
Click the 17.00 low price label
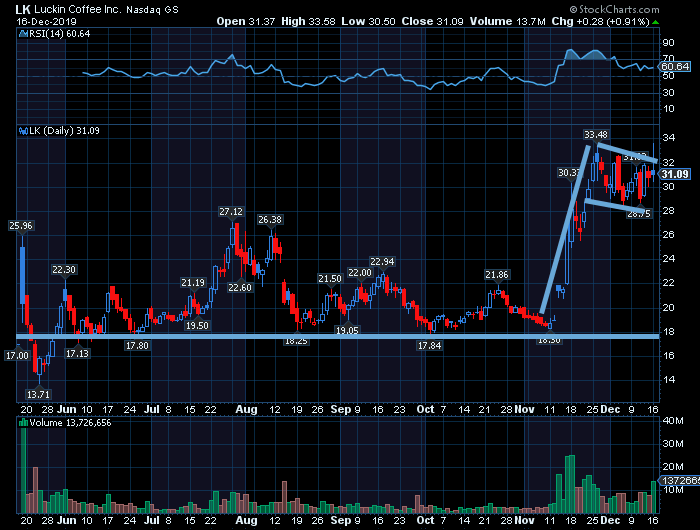click(x=17, y=356)
